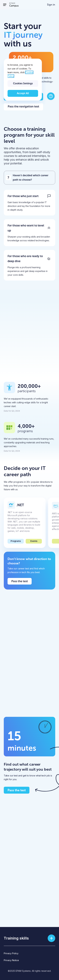Accept all cookies

[23, 93]
